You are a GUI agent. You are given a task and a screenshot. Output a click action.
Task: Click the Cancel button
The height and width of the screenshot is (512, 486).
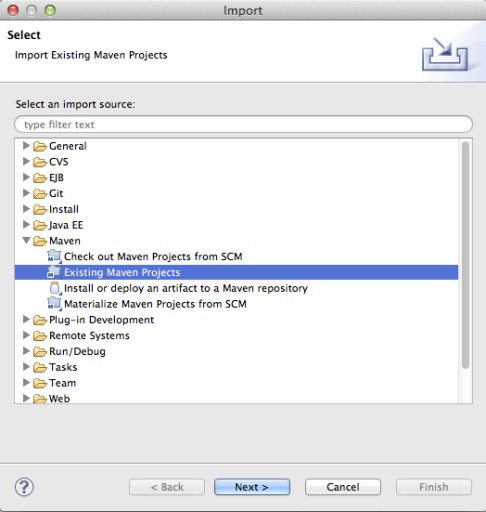pyautogui.click(x=343, y=487)
